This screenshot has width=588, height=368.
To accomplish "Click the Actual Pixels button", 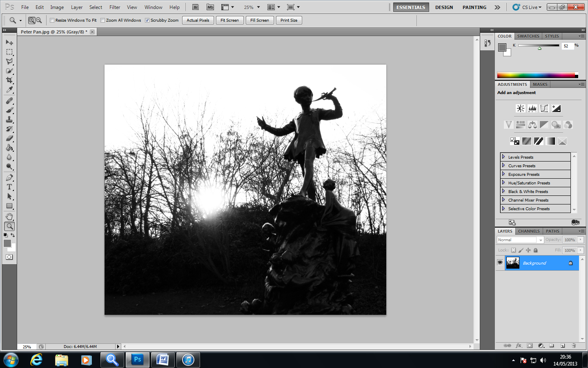I will [x=198, y=20].
